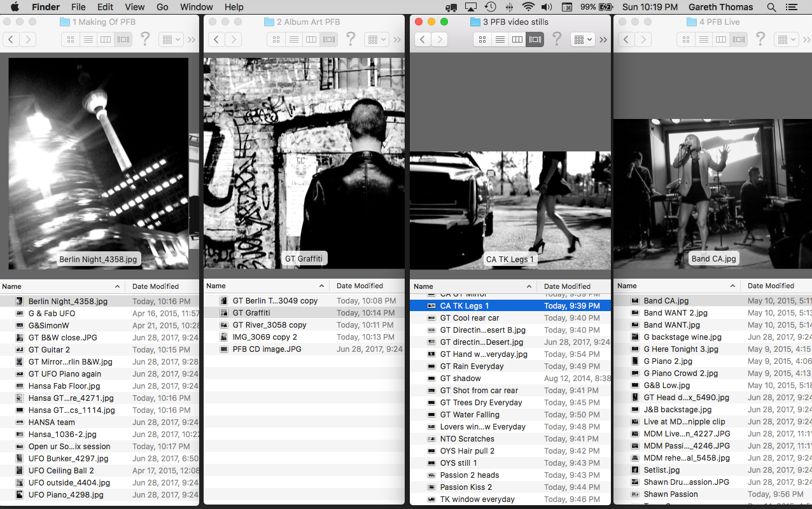Image resolution: width=812 pixels, height=509 pixels.
Task: Switch 3 PFB video stills to icon view
Action: [x=482, y=39]
